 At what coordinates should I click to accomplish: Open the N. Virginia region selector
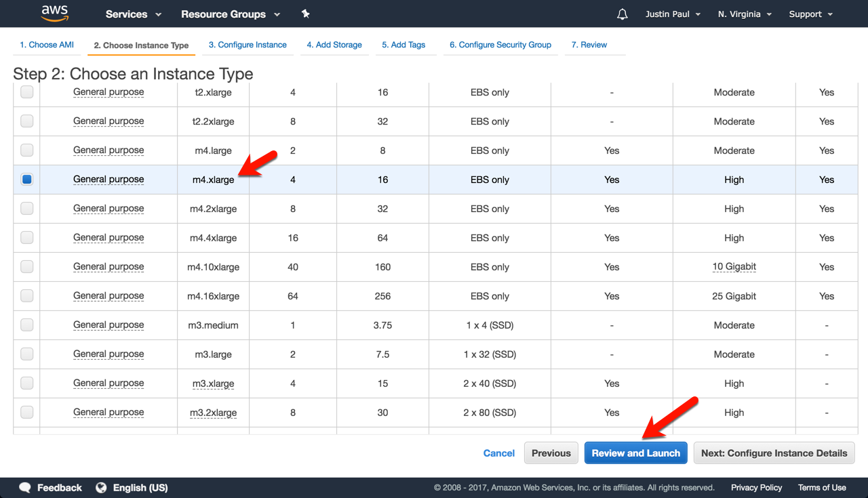[x=745, y=14]
